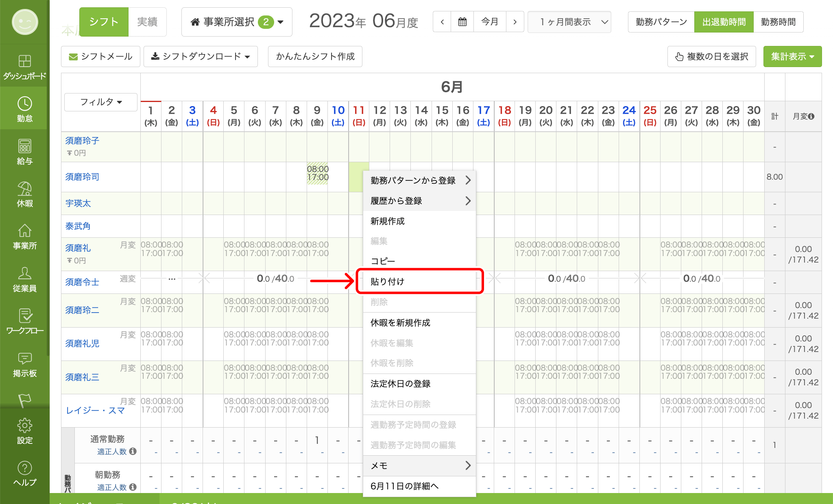Open the 1ヶ月間表示 period dropdown
The image size is (833, 504).
569,22
